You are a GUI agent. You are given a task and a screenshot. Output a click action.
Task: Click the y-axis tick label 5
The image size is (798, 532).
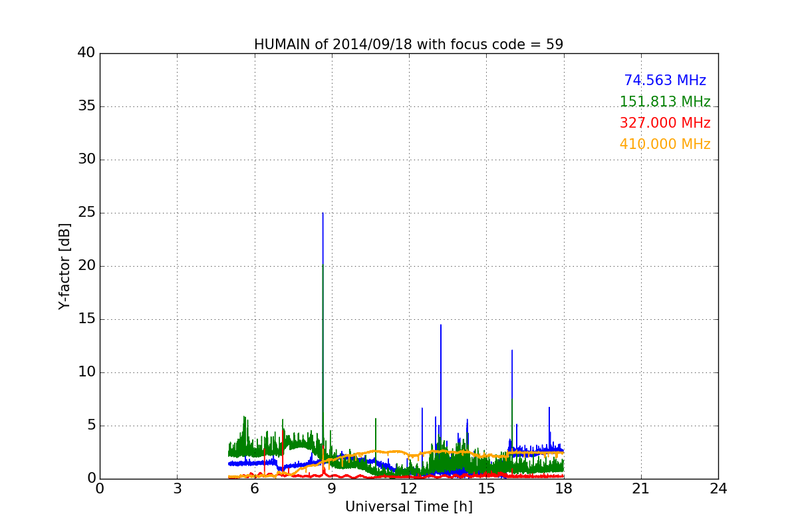(x=90, y=426)
